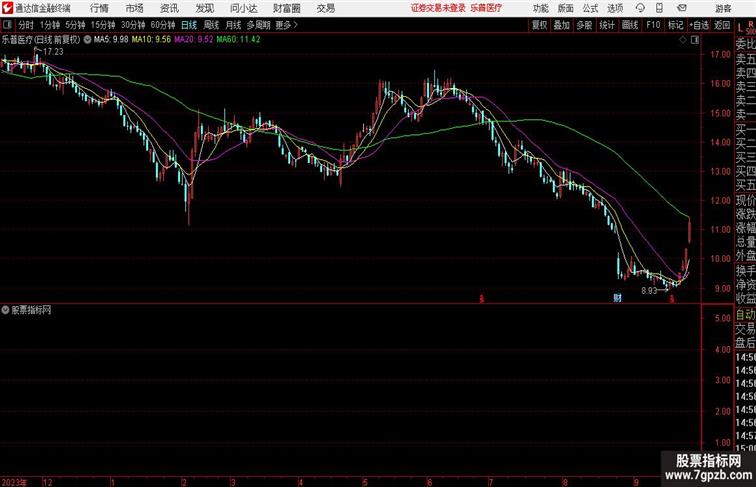Click the 股票指标网 sub-chart indicator name
This screenshot has height=487, width=756.
[x=31, y=310]
